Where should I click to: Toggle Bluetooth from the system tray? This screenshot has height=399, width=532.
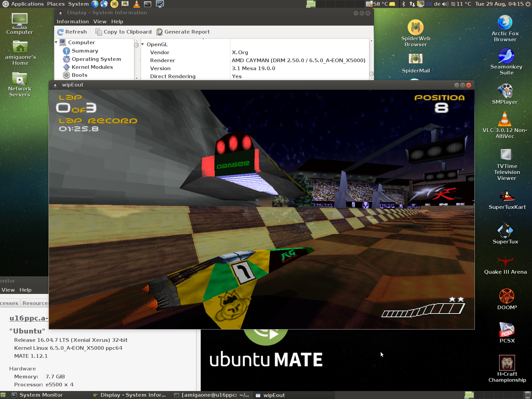click(x=404, y=4)
